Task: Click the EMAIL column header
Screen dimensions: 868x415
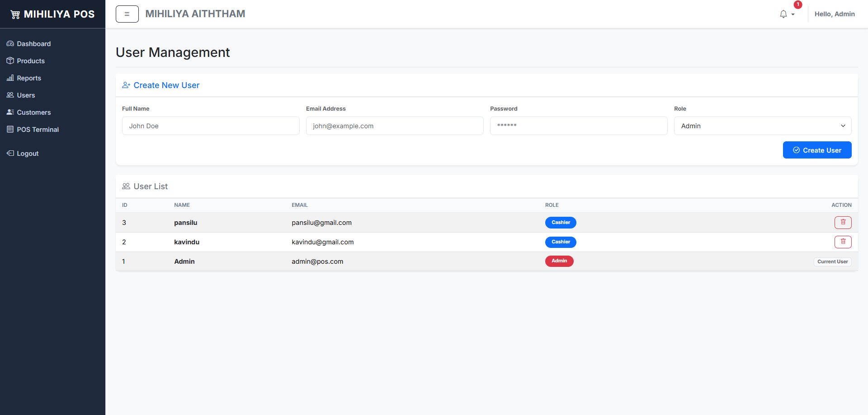Action: click(300, 205)
